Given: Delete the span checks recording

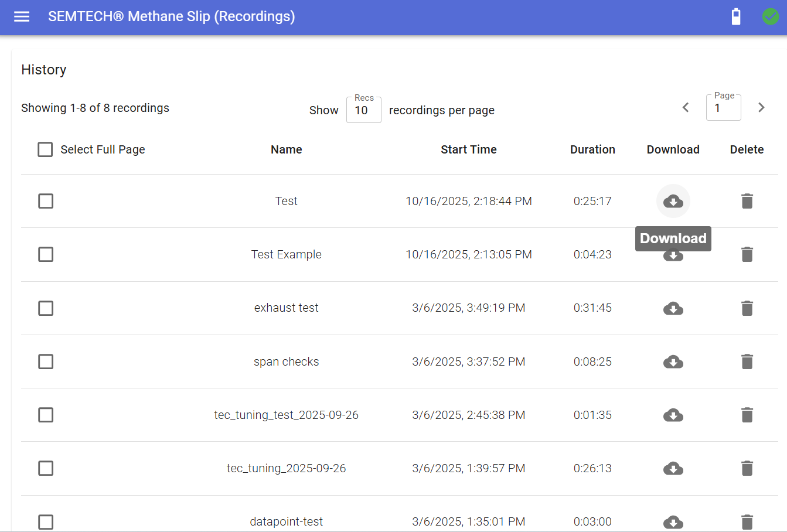Looking at the screenshot, I should point(747,362).
